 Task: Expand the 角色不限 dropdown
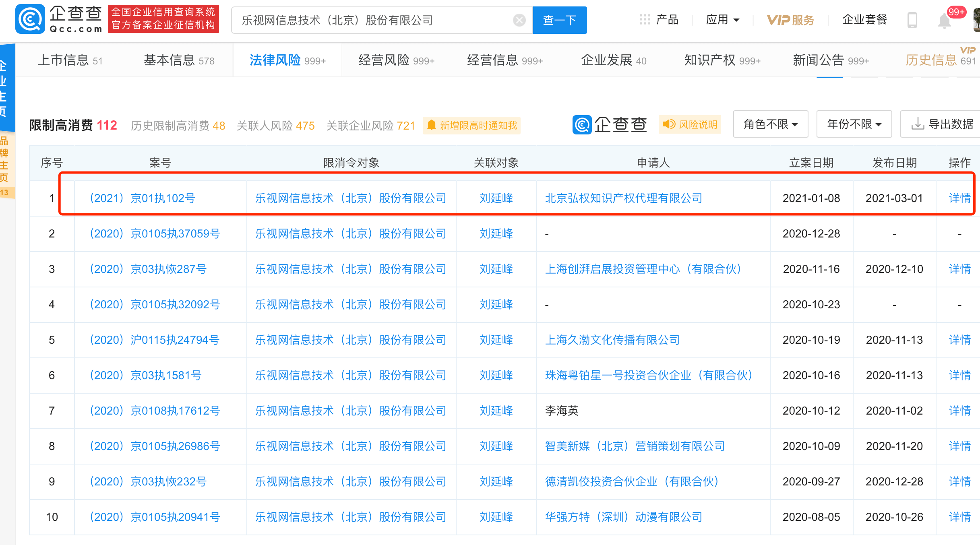tap(771, 124)
